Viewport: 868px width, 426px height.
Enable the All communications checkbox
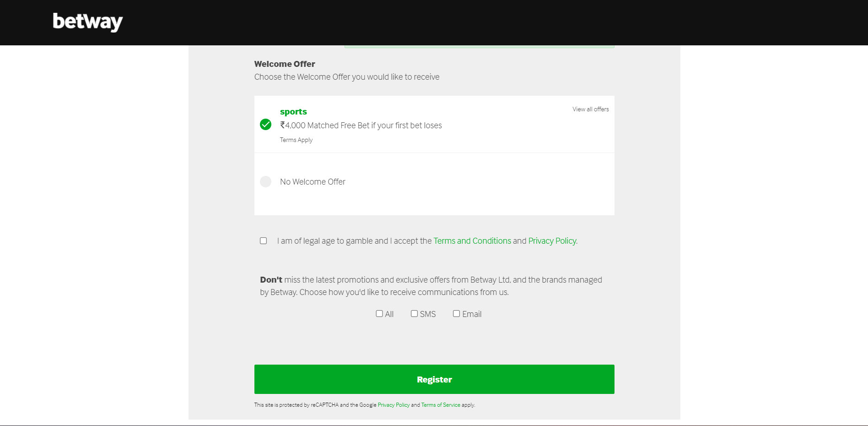coord(379,314)
